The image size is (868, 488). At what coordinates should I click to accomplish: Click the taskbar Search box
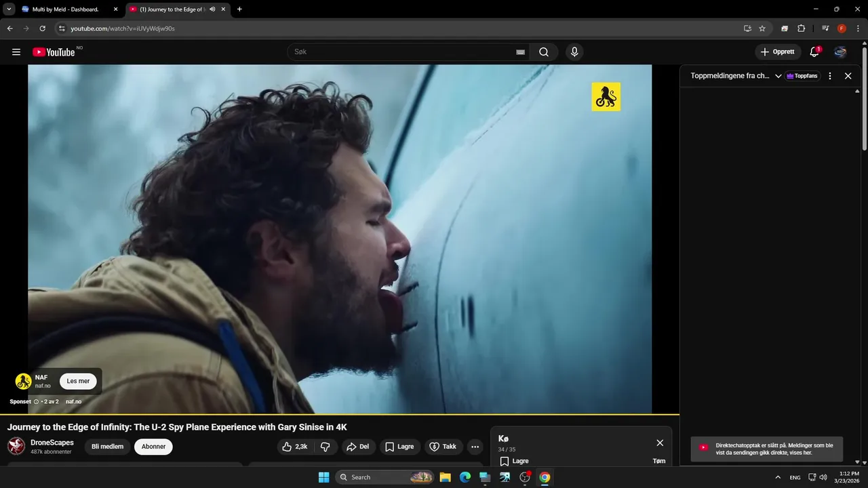click(x=384, y=477)
